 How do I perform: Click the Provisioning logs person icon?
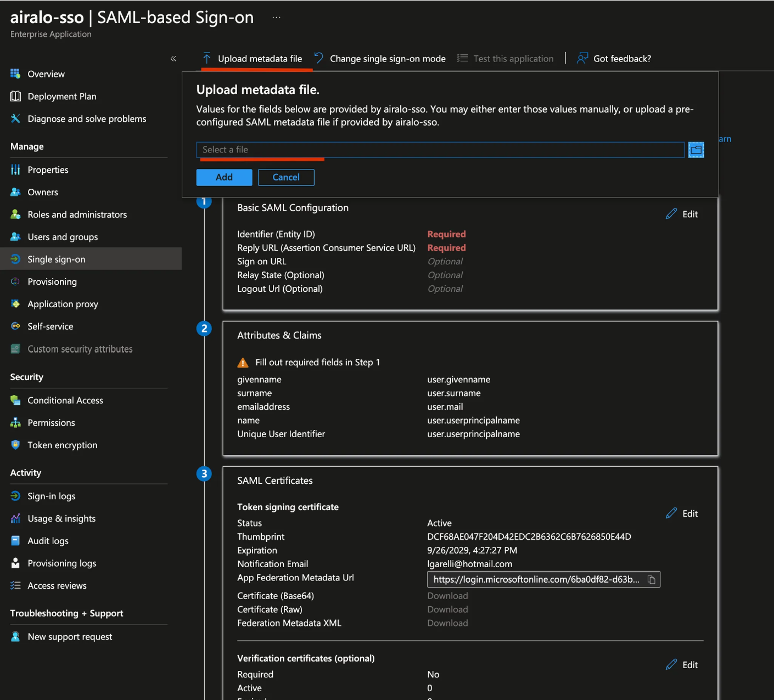[x=15, y=563]
